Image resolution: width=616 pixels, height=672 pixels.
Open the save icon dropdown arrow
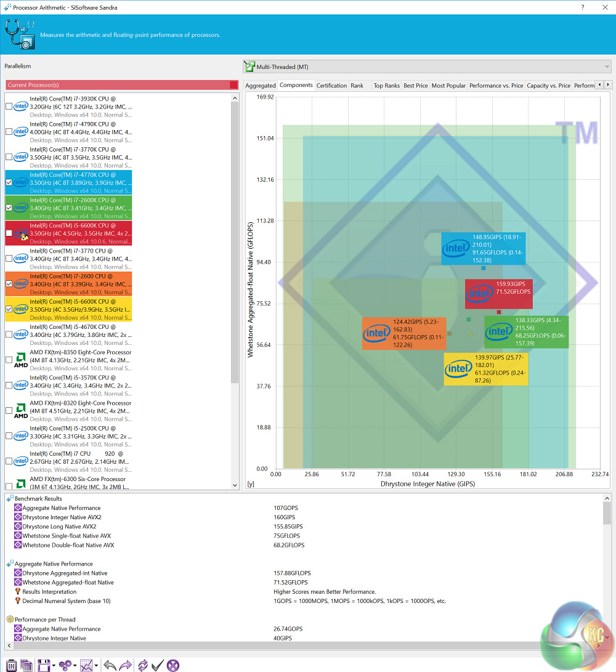tap(54, 665)
